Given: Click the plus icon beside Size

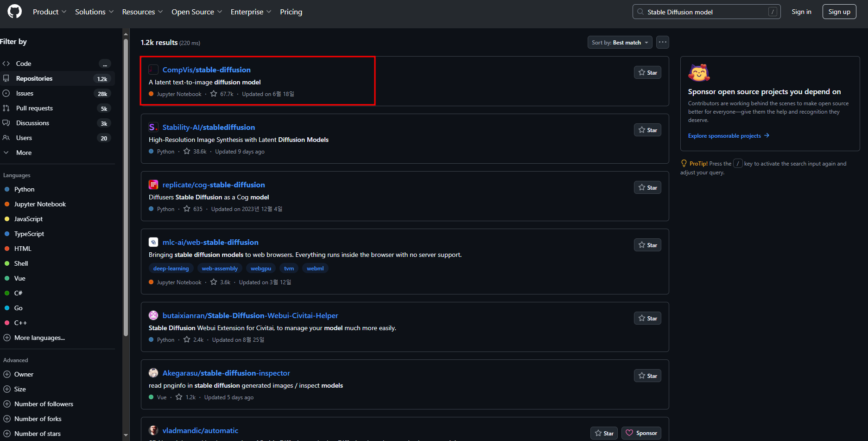Looking at the screenshot, I should 7,389.
